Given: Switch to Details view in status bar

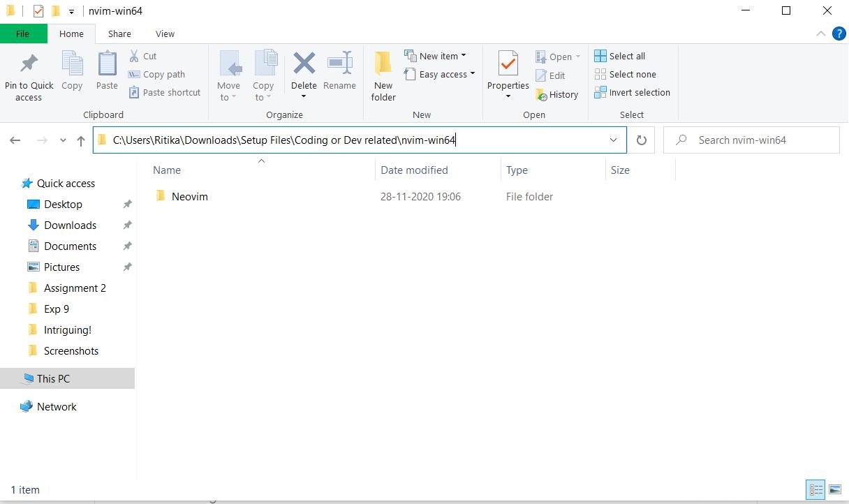Looking at the screenshot, I should pos(815,489).
